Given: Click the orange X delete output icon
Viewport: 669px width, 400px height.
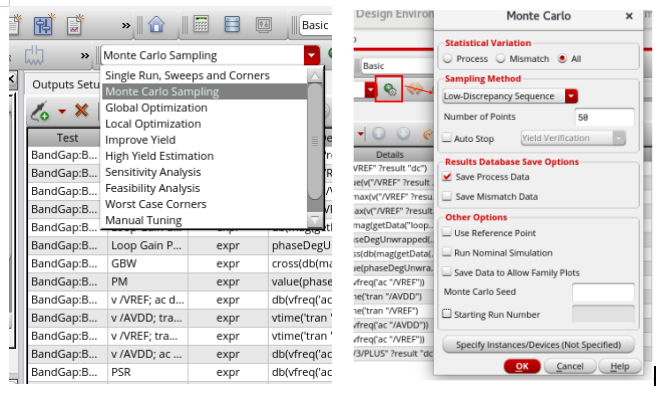Looking at the screenshot, I should tap(81, 110).
